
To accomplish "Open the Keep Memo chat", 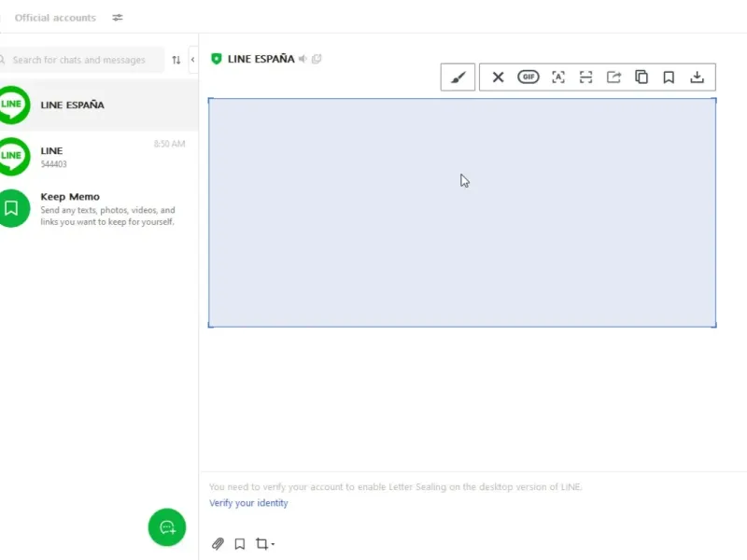I will [x=99, y=208].
